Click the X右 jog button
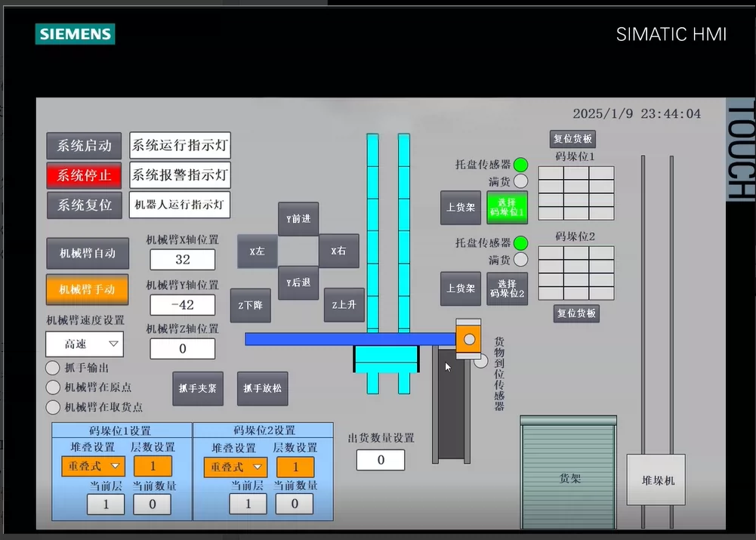756x540 pixels. click(x=339, y=251)
